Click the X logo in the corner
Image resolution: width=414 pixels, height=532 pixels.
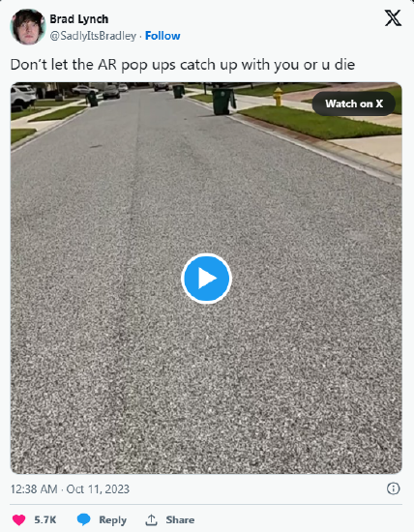pos(393,18)
